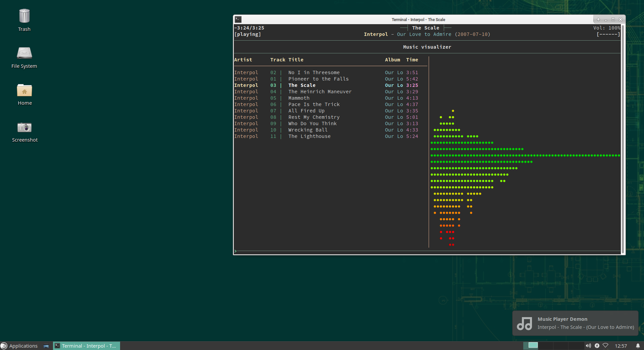This screenshot has width=644, height=350.
Task: Select 'The Lighthouse' in the playlist
Action: [x=309, y=136]
